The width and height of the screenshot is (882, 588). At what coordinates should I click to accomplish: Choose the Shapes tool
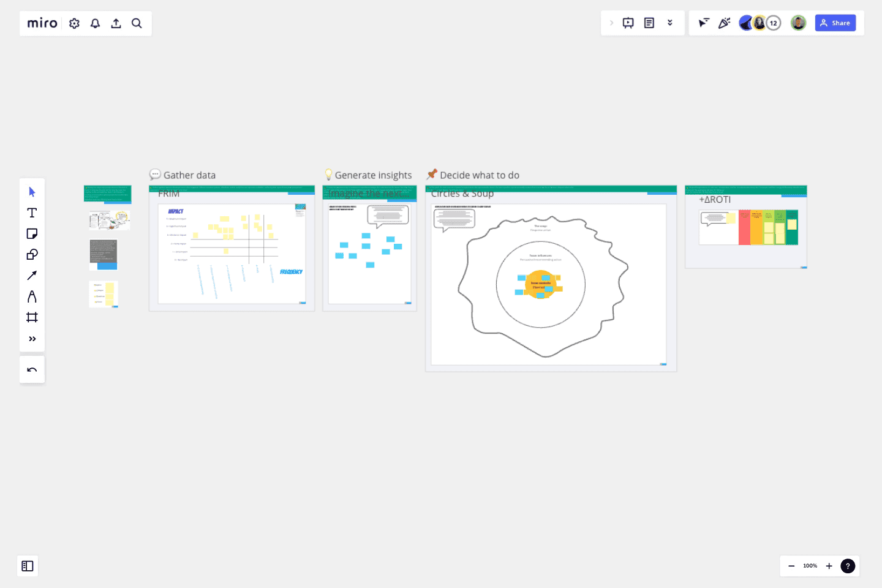(x=32, y=255)
